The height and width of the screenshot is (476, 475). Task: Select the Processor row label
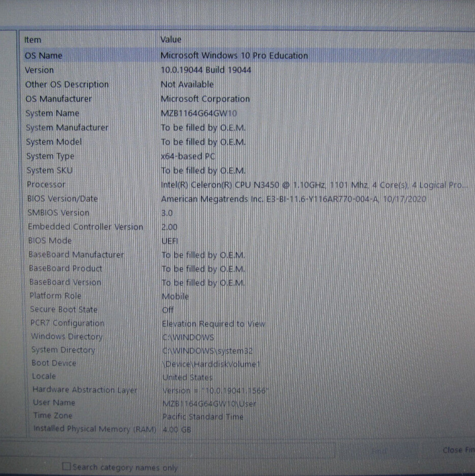coord(46,184)
